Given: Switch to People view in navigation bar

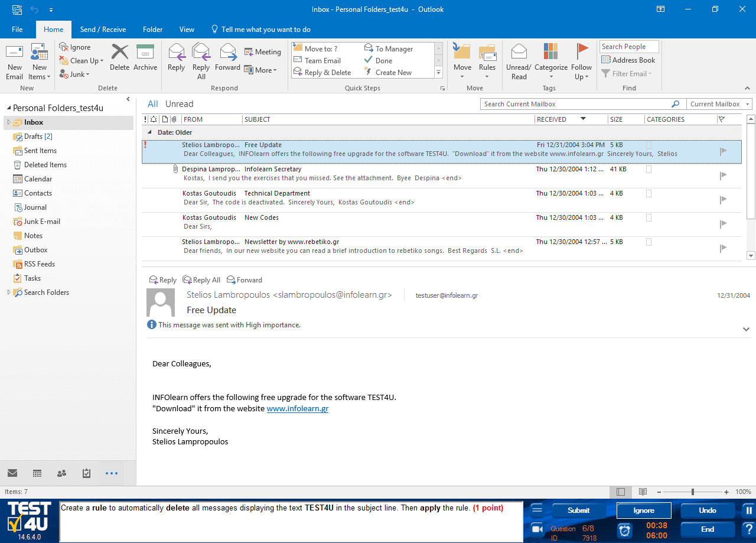Looking at the screenshot, I should click(x=61, y=473).
